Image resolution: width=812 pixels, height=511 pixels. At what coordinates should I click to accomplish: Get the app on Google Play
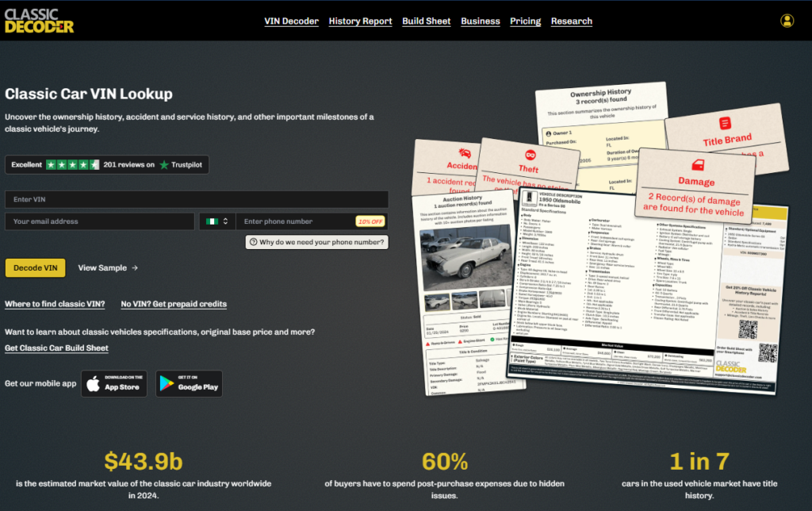(x=189, y=383)
